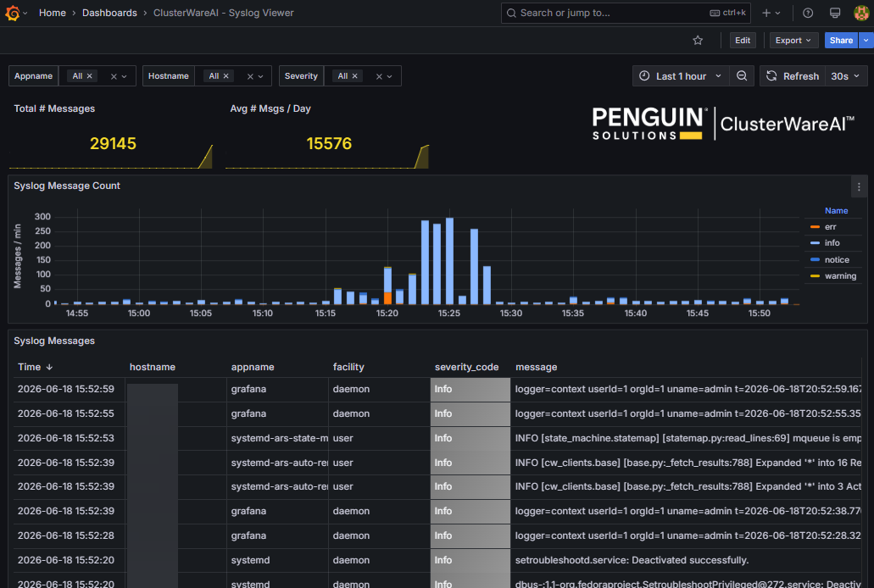
Task: Click the Share button
Action: [x=841, y=40]
